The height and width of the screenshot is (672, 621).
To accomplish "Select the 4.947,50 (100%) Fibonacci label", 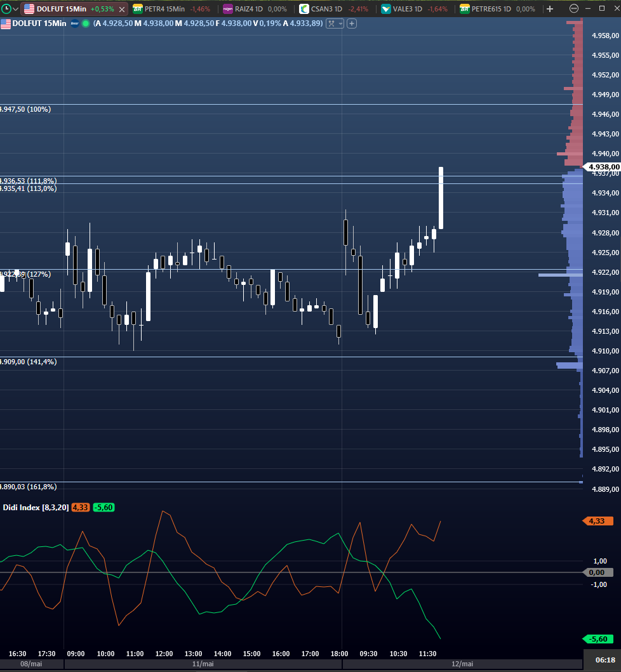I will click(x=25, y=109).
